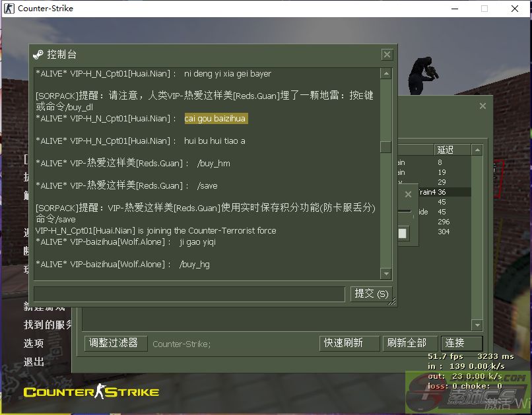532x415 pixels.
Task: Close the 控制台 console window
Action: coord(387,55)
